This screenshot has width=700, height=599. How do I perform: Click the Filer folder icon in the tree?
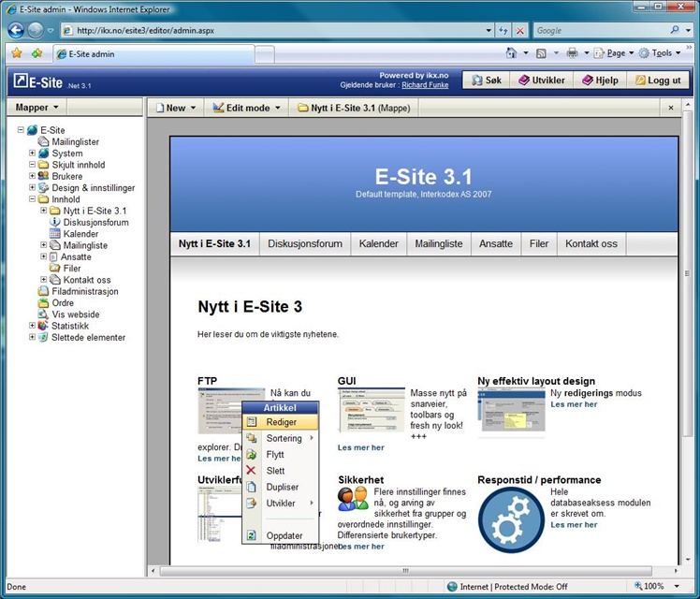[54, 268]
